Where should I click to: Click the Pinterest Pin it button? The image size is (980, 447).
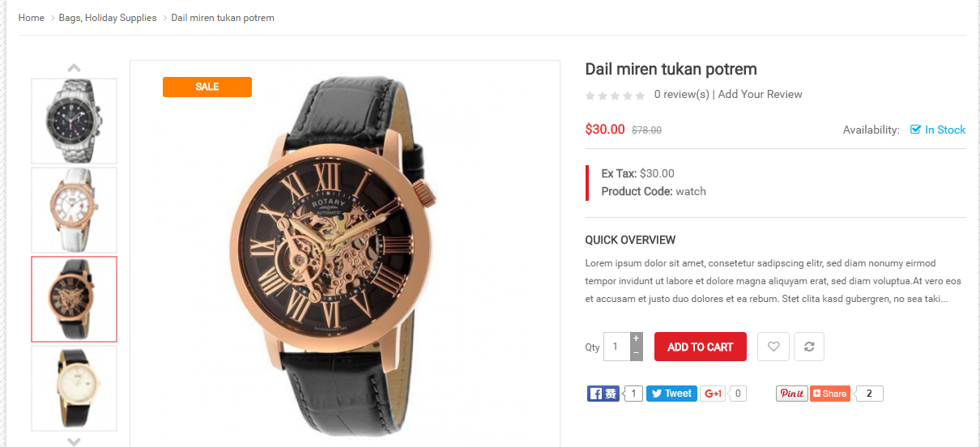pyautogui.click(x=791, y=394)
